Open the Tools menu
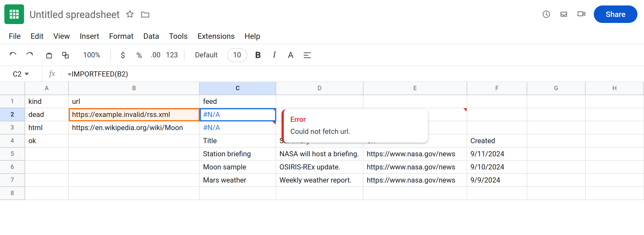Screen dimensions: 644x235 point(178,36)
